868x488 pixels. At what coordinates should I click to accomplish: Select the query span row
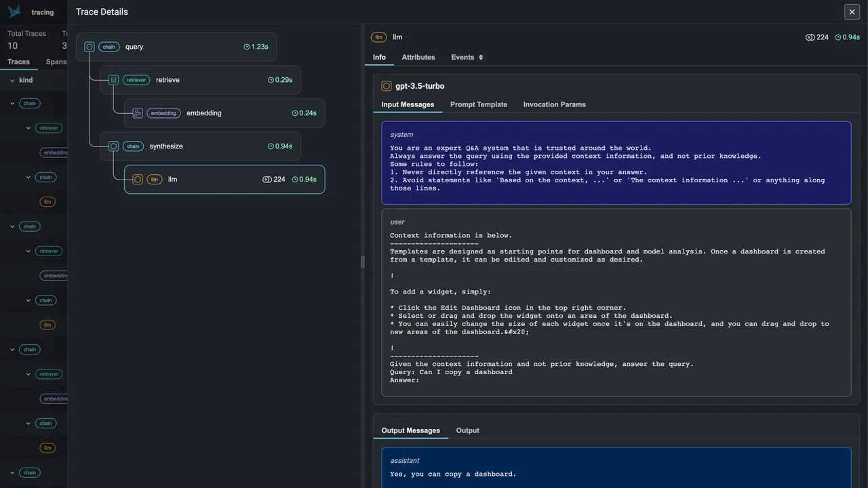pyautogui.click(x=176, y=47)
